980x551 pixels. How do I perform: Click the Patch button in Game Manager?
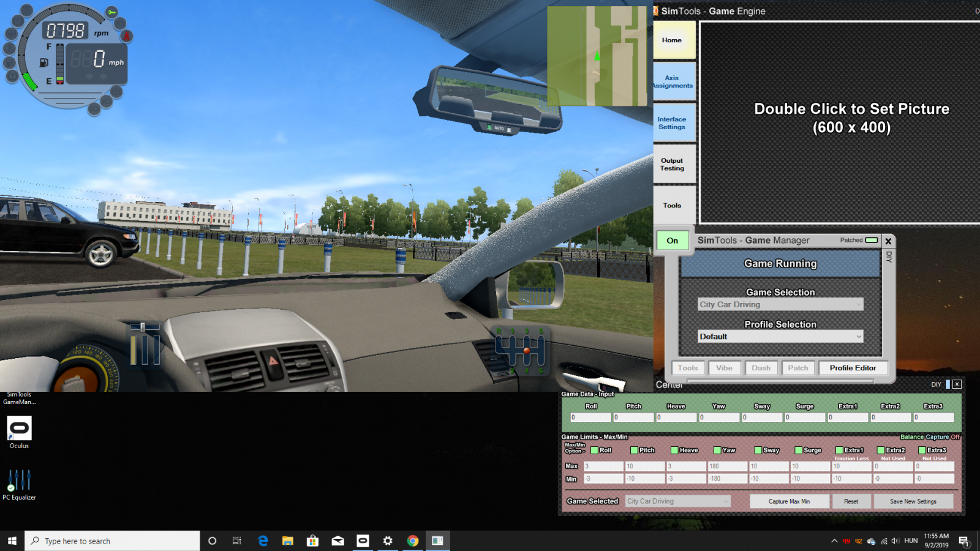797,368
